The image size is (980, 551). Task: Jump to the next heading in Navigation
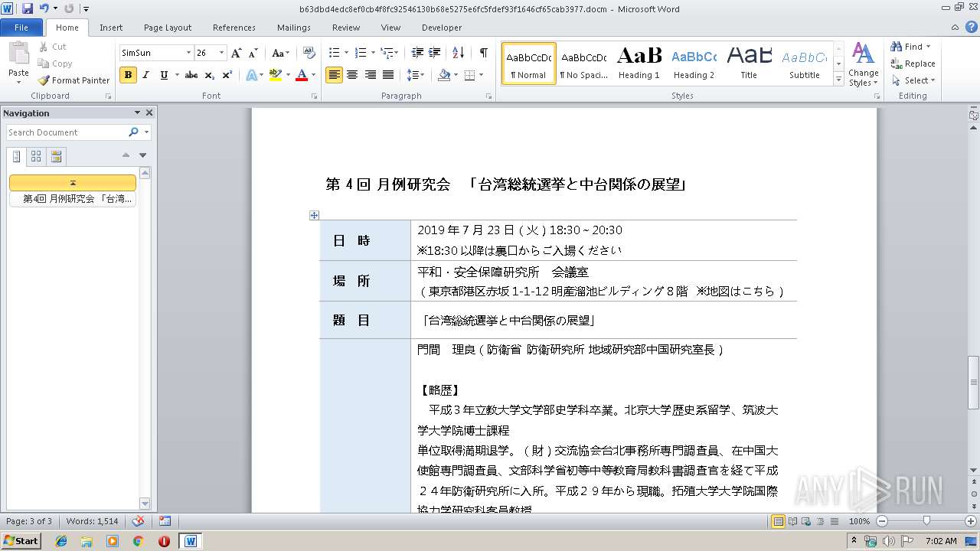(x=142, y=155)
